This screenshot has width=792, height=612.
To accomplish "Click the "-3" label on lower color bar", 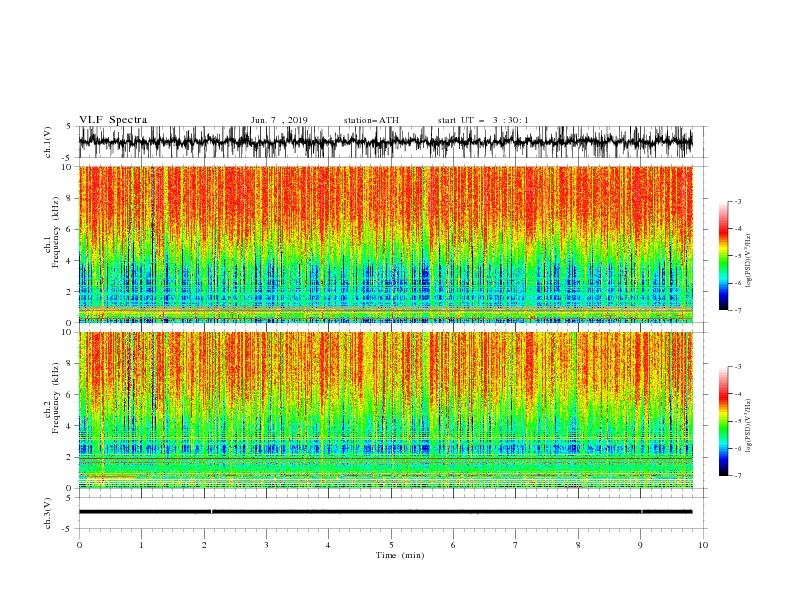I will coord(738,367).
